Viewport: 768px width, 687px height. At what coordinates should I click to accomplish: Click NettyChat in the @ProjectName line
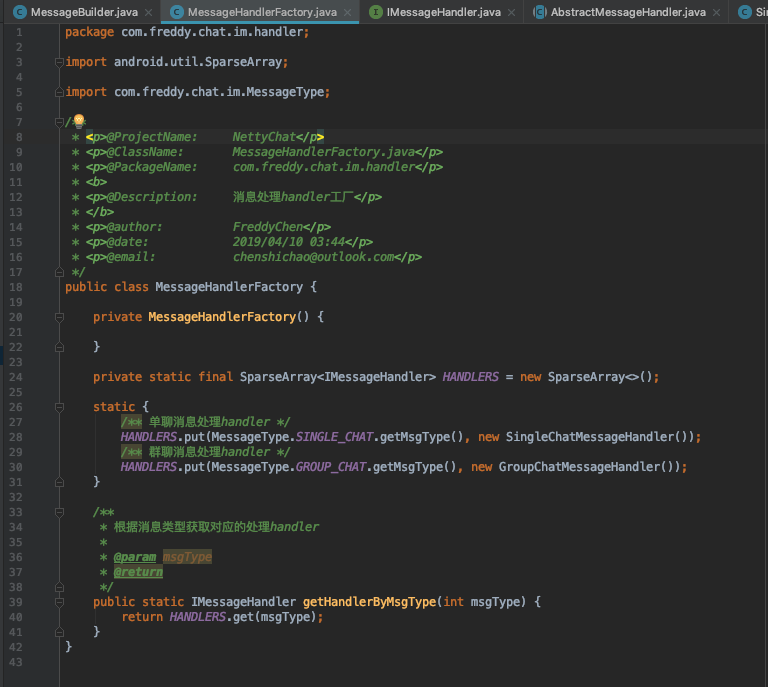click(264, 137)
